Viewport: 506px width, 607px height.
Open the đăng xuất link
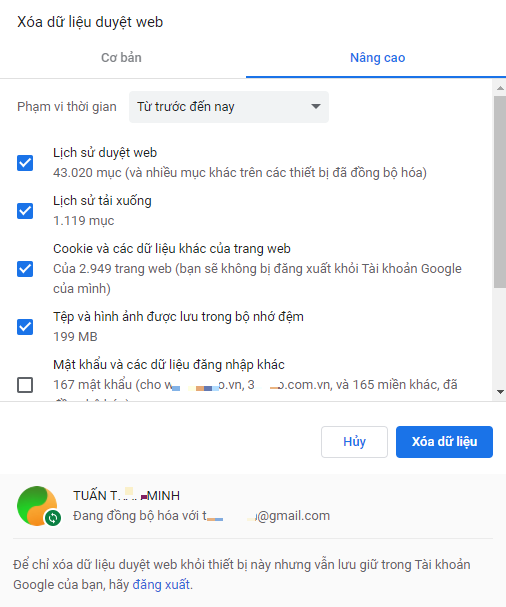pyautogui.click(x=161, y=584)
